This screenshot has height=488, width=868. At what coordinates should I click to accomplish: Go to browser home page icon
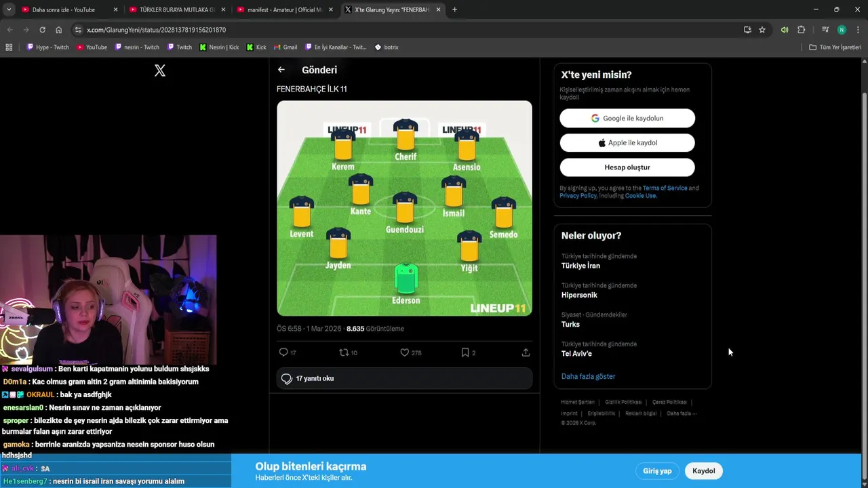(58, 30)
